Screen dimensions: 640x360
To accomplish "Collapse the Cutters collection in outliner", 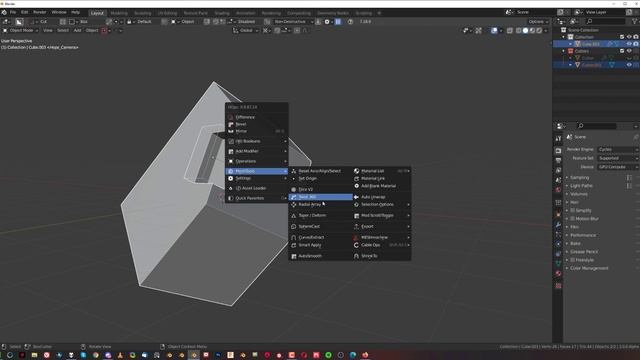I will 564,51.
